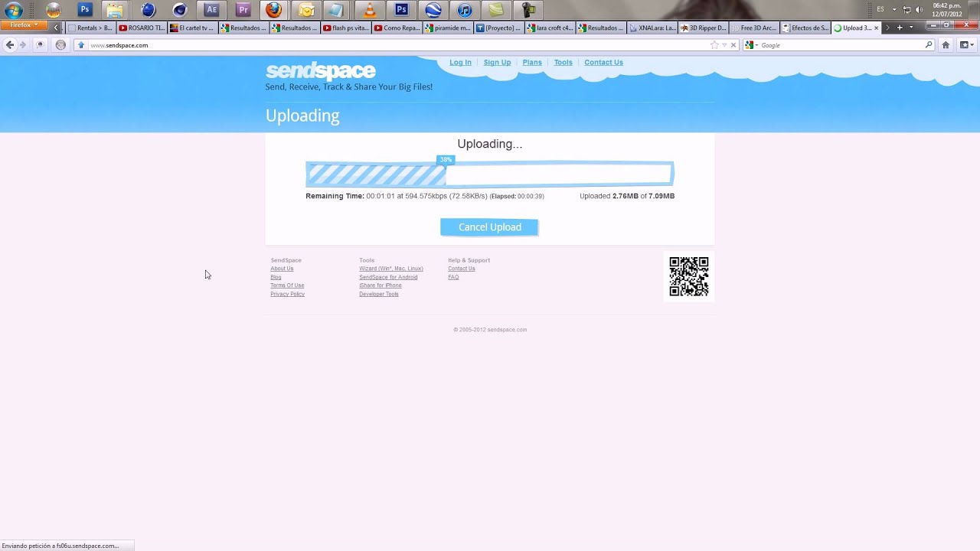Cancel the upload
Image resolution: width=980 pixels, height=551 pixels.
[x=489, y=227]
